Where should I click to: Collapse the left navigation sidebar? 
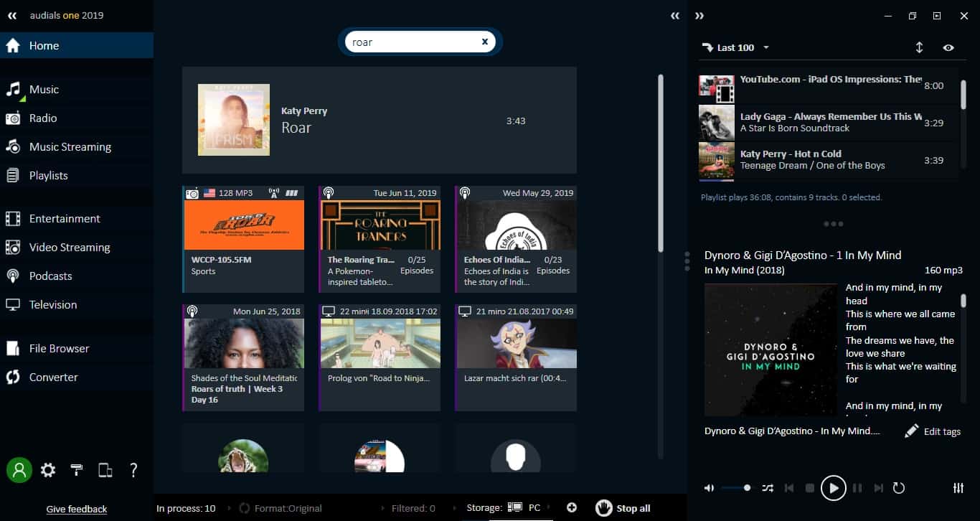pos(12,15)
